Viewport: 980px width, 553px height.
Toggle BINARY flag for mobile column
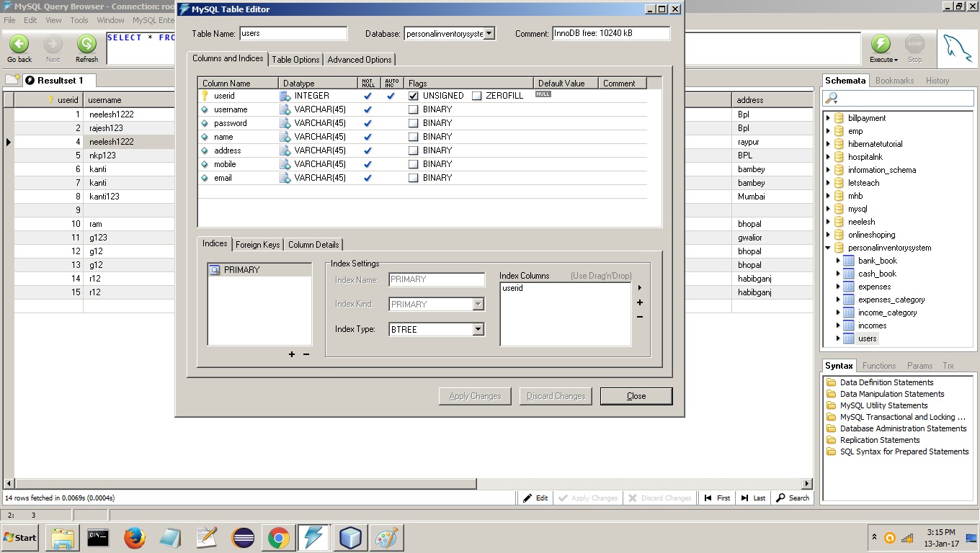[x=414, y=164]
